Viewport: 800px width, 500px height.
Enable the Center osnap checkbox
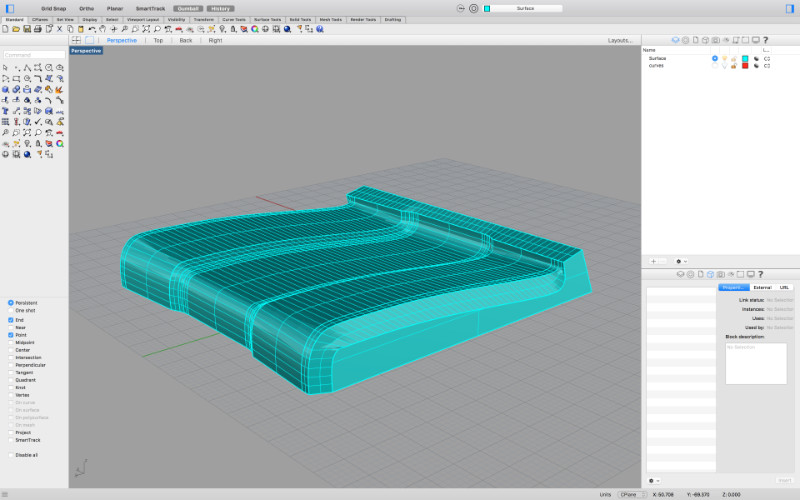[x=11, y=350]
